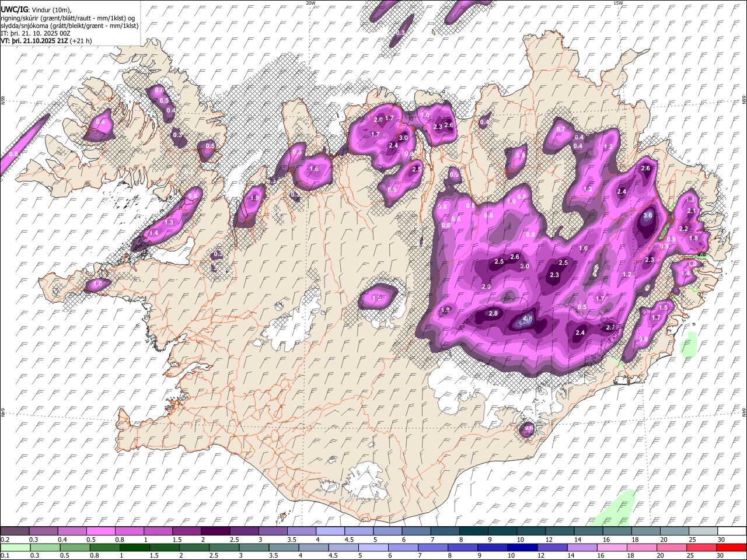Image resolution: width=747 pixels, height=560 pixels.
Task: Click the '(+21 h)' forecast offset
Action: [x=80, y=41]
